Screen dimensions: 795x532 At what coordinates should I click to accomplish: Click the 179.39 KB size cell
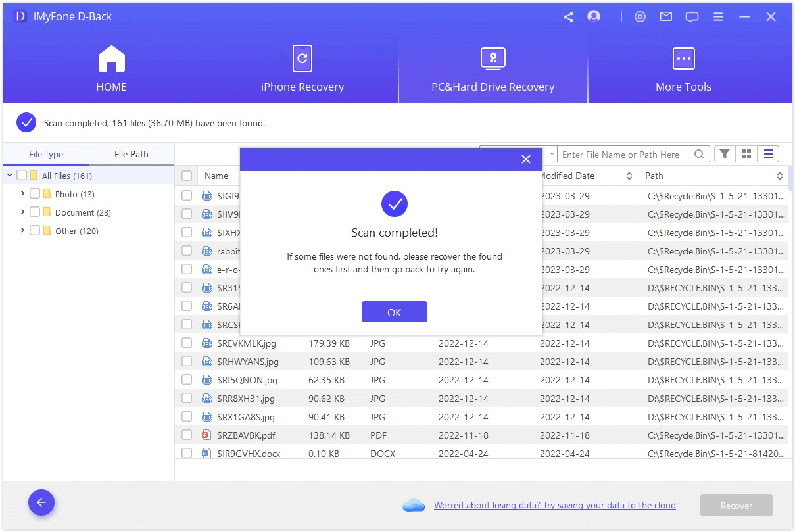pos(329,343)
